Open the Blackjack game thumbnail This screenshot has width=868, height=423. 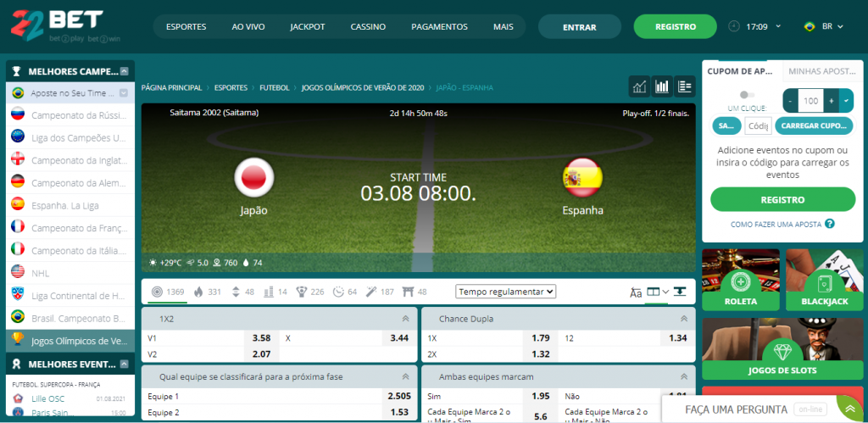824,280
